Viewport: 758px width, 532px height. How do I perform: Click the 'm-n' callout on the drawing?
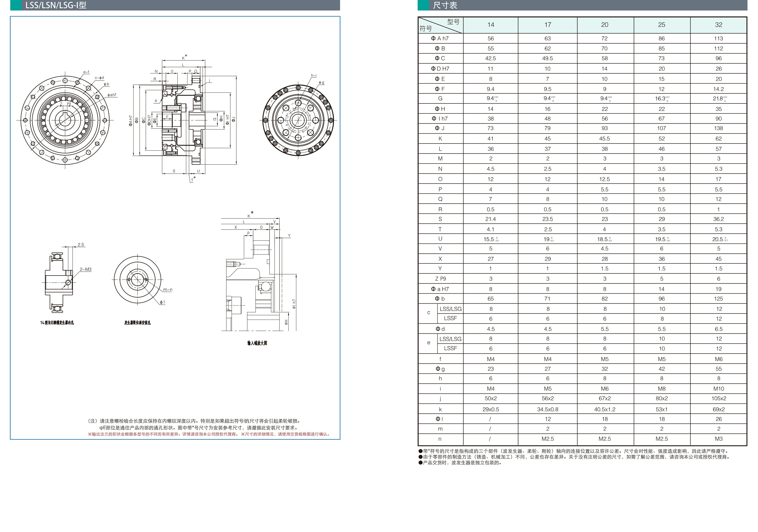point(168,290)
